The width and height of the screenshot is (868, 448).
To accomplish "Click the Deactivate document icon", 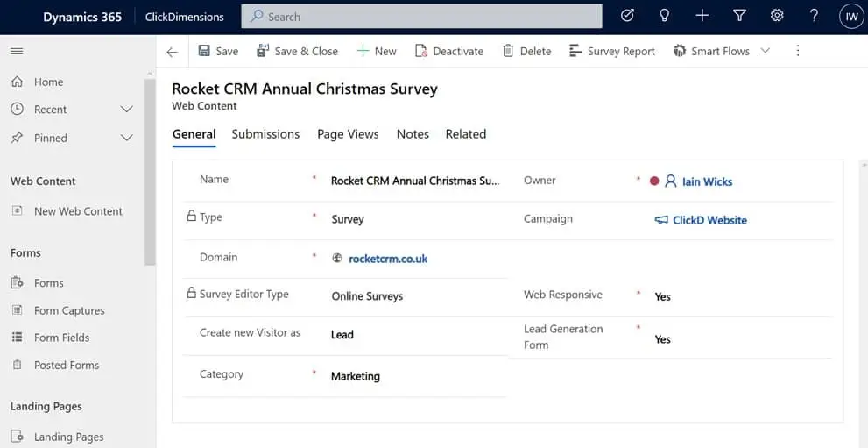I will click(x=421, y=51).
